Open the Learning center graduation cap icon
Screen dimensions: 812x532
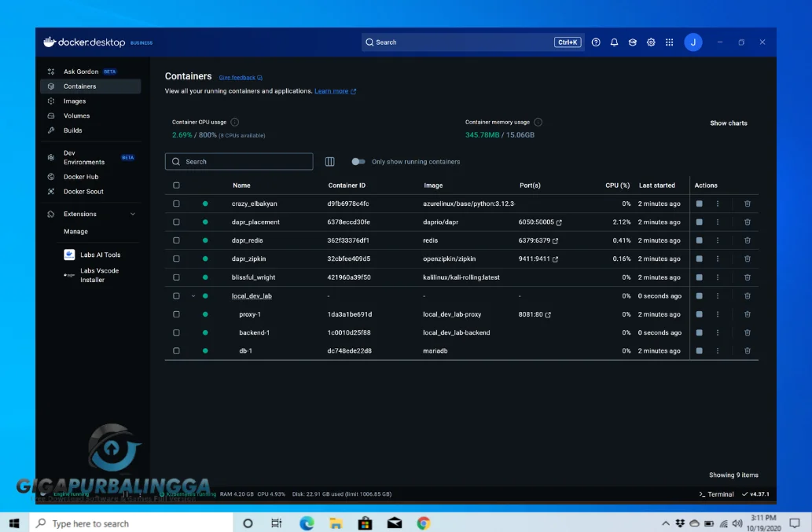pyautogui.click(x=632, y=42)
